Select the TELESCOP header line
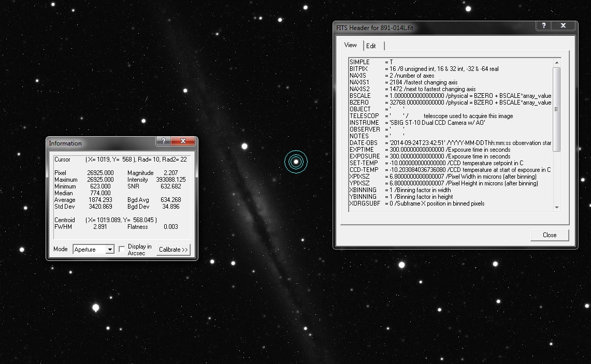This screenshot has width=591, height=364. [431, 116]
